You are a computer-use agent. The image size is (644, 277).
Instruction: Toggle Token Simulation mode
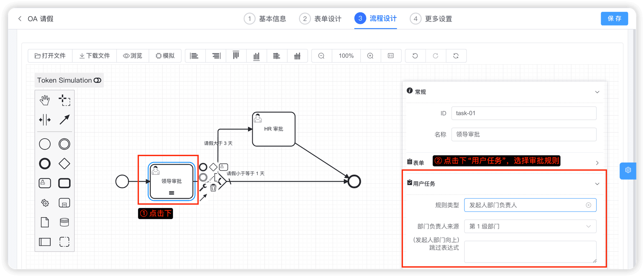(69, 80)
